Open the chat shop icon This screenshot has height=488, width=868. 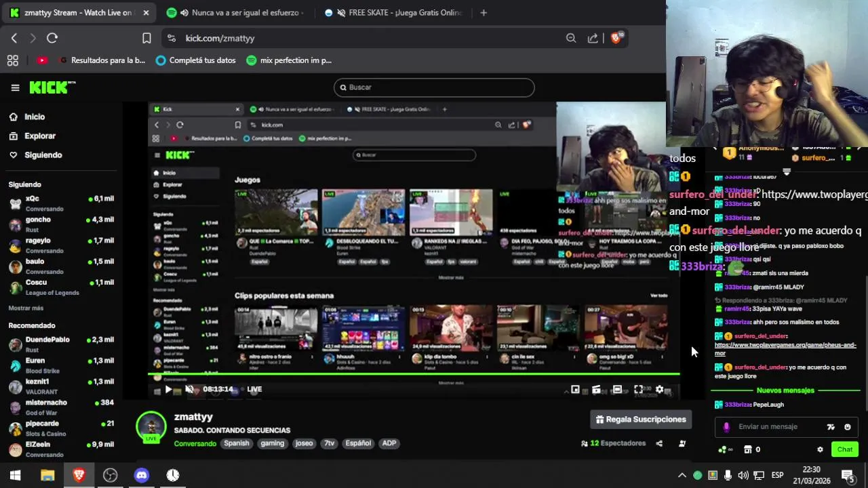click(x=748, y=449)
